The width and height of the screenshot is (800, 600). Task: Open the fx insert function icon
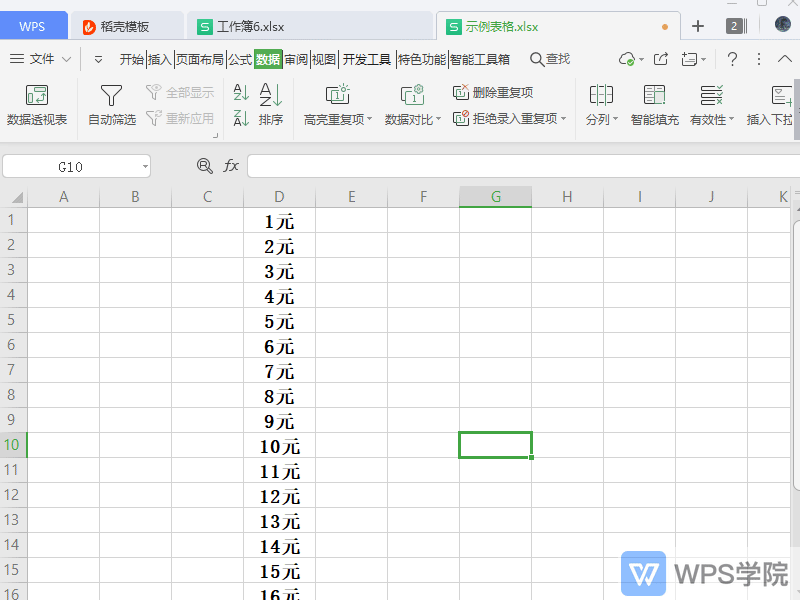pos(231,166)
